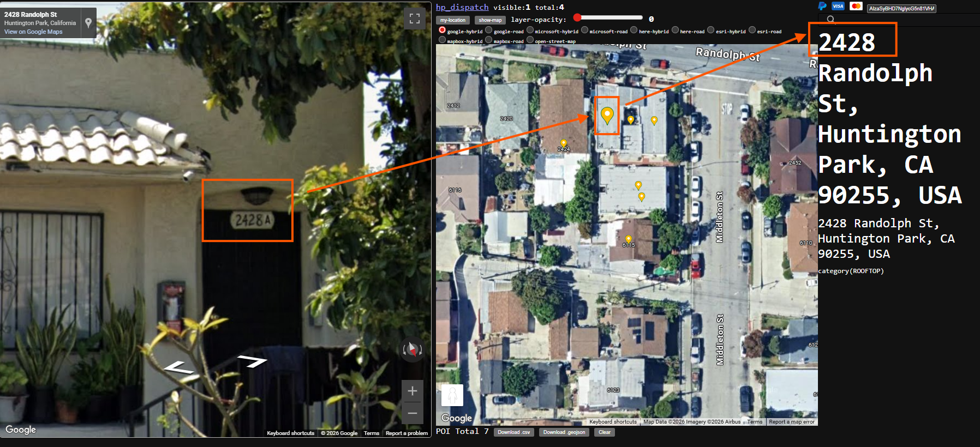This screenshot has width=980, height=447.
Task: Select the open-street-map basemap option
Action: 530,40
